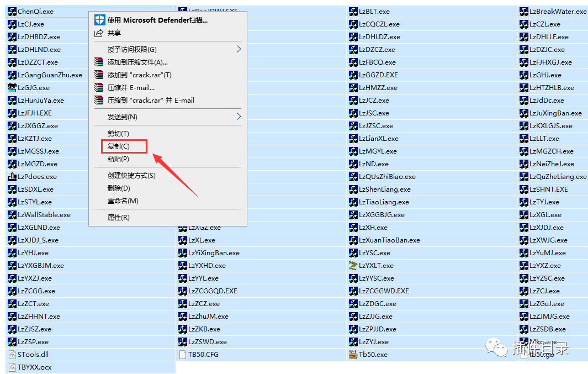
Task: Select file name LzYXGBJM.exe
Action: pos(41,266)
